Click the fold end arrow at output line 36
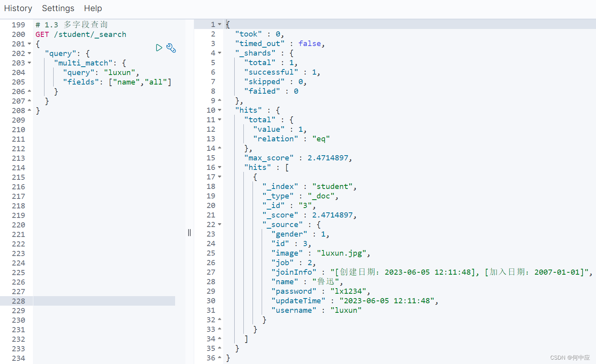Screen dimensions: 596x364 tap(220, 358)
